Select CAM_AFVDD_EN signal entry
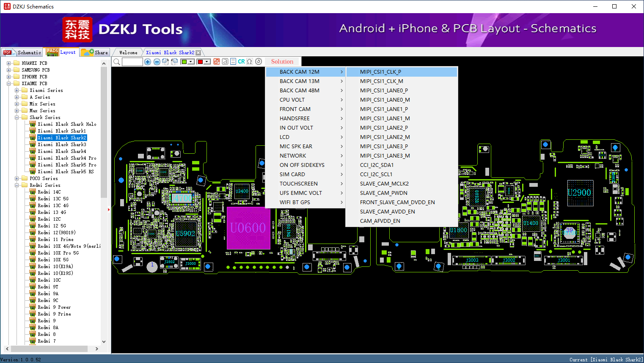Screen dimensions: 644x363 click(402, 221)
